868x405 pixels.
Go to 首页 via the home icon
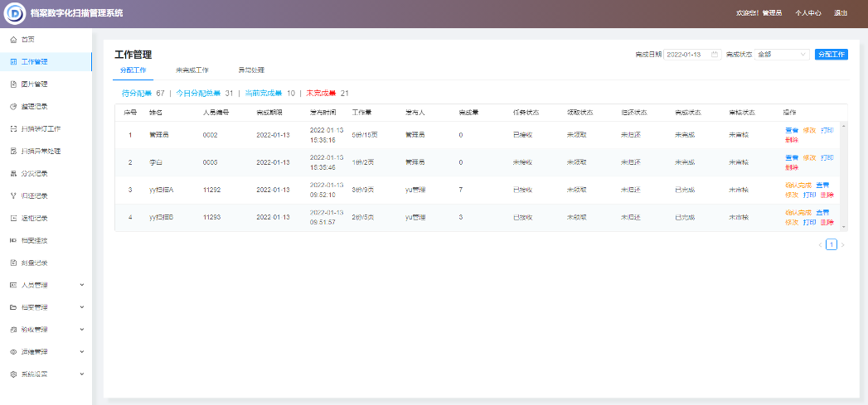pyautogui.click(x=13, y=40)
